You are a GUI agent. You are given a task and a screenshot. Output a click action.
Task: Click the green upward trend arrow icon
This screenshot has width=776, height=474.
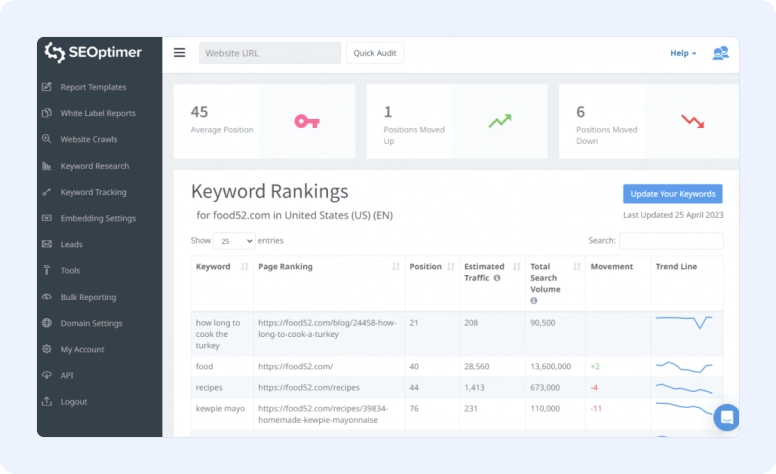click(500, 121)
